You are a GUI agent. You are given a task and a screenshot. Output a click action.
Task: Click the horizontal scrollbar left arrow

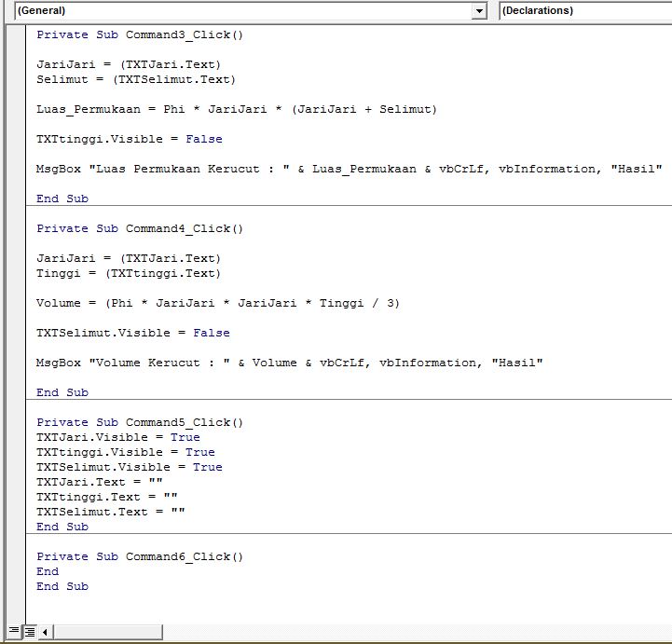(46, 632)
